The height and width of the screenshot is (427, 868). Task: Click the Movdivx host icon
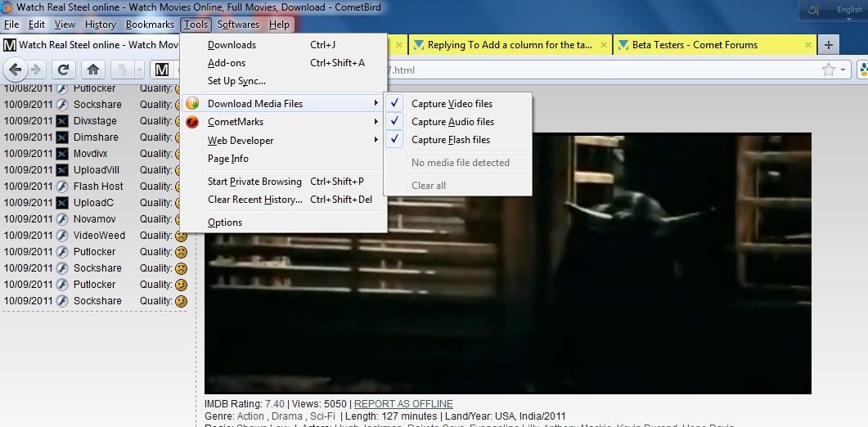(62, 154)
